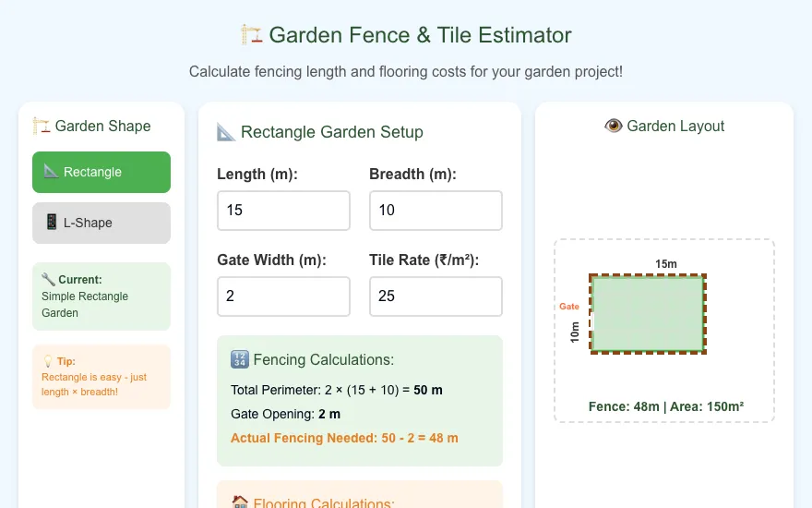Focus the Length input field

(284, 211)
